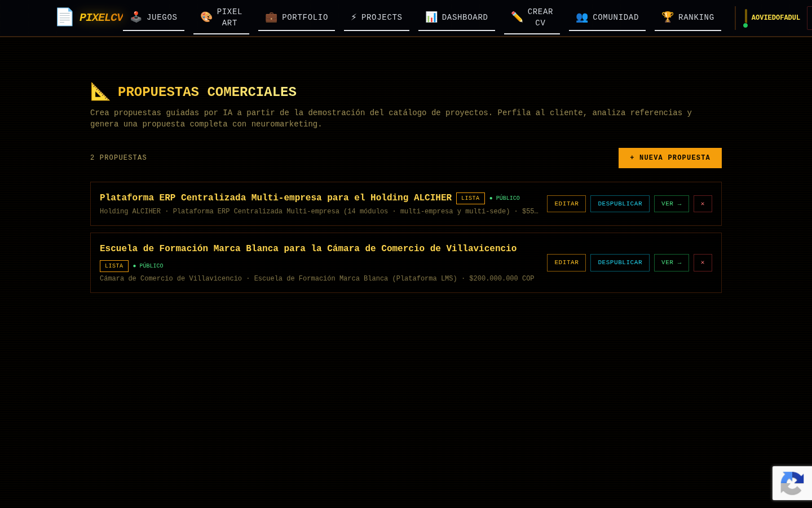Click the PIXELCV brand name
The height and width of the screenshot is (508, 812).
click(101, 17)
